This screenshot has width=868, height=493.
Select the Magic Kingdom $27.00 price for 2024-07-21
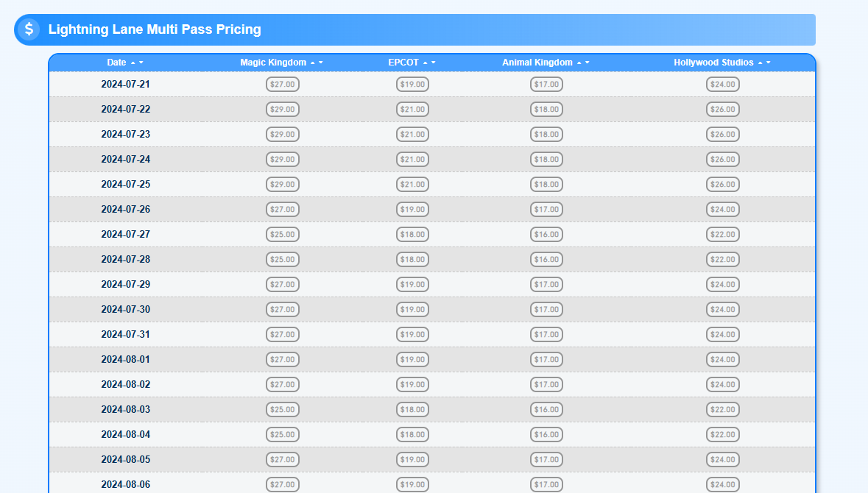pyautogui.click(x=283, y=85)
